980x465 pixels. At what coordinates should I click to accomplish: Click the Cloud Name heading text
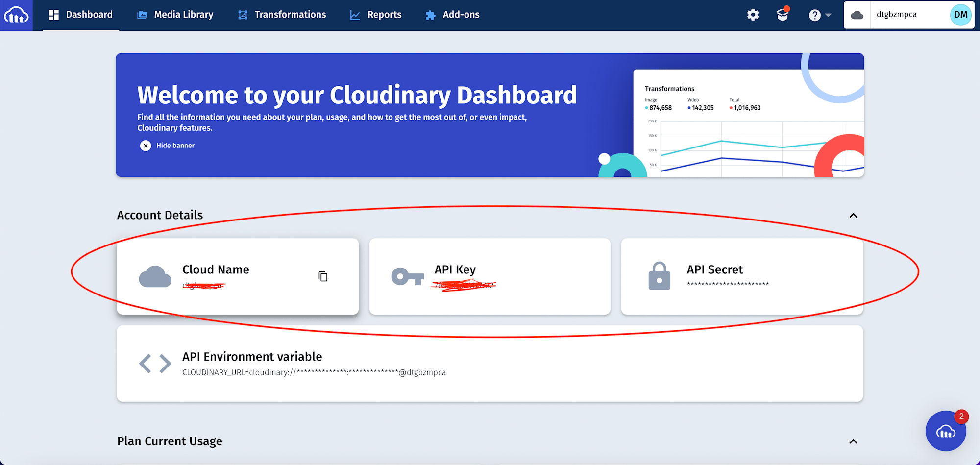point(216,269)
